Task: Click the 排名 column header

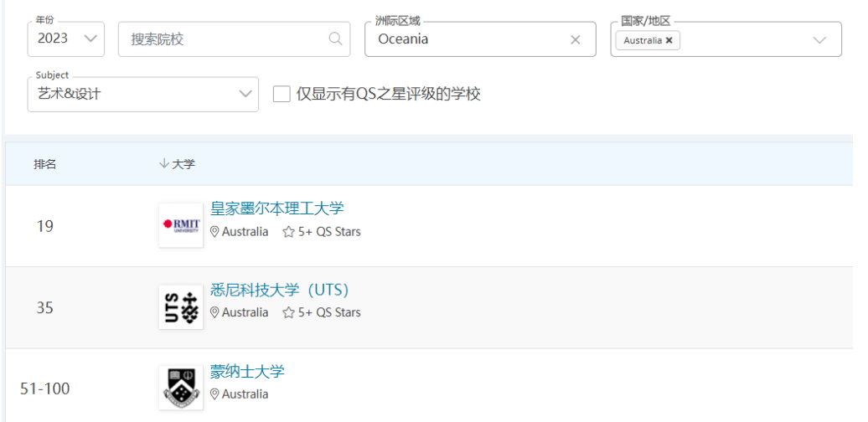Action: pyautogui.click(x=45, y=164)
